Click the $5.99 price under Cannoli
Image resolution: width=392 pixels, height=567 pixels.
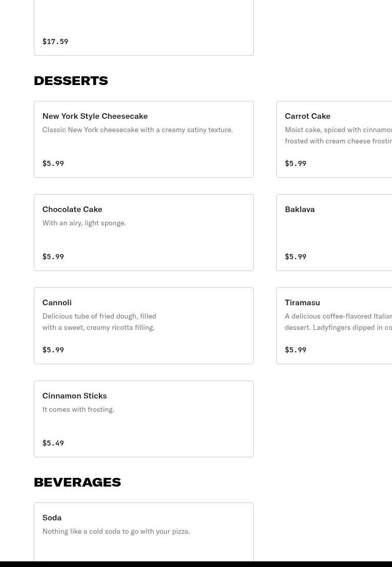tap(53, 350)
